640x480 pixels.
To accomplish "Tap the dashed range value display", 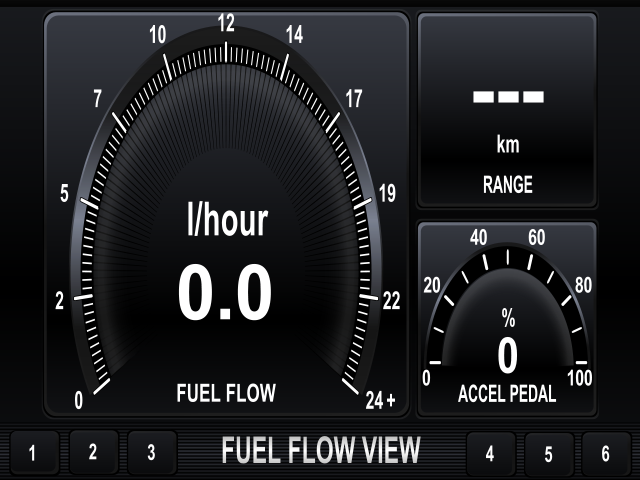I will coord(508,97).
